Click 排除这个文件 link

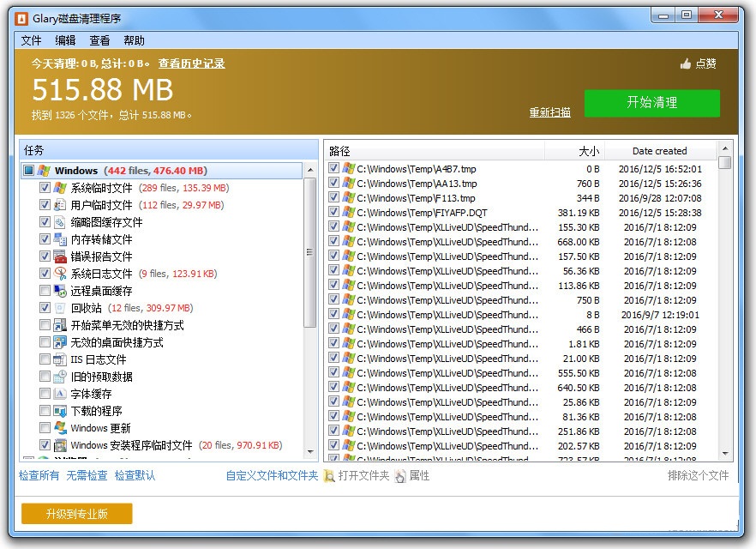[x=699, y=476]
